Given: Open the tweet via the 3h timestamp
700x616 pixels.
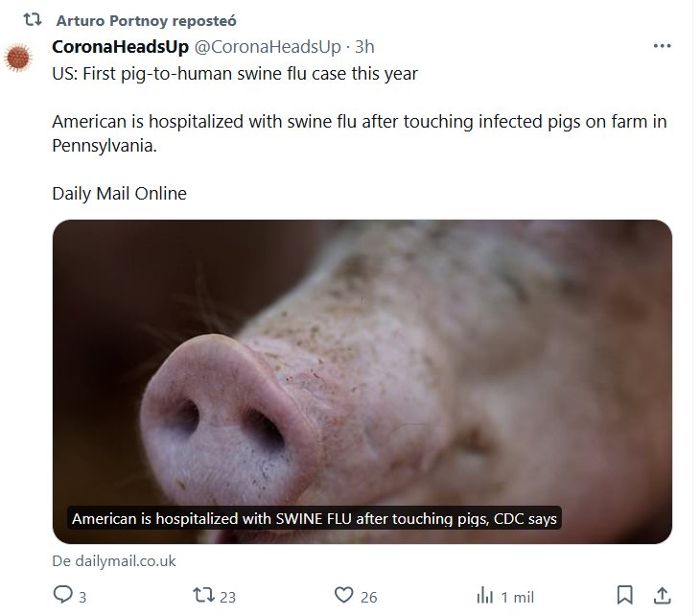Looking at the screenshot, I should click(364, 46).
